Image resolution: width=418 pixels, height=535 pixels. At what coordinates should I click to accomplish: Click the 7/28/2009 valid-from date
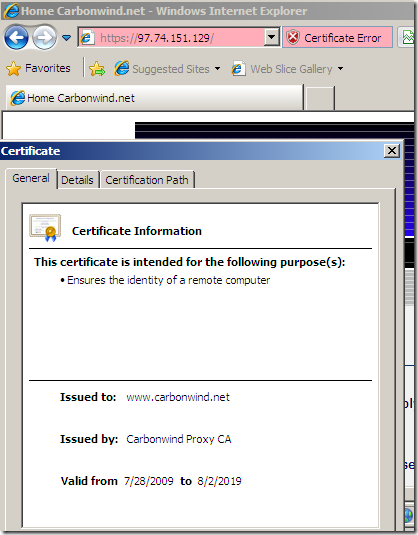(149, 481)
